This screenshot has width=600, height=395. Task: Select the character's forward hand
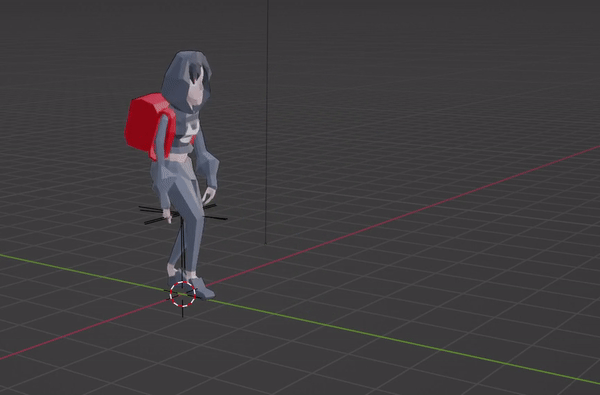click(209, 195)
